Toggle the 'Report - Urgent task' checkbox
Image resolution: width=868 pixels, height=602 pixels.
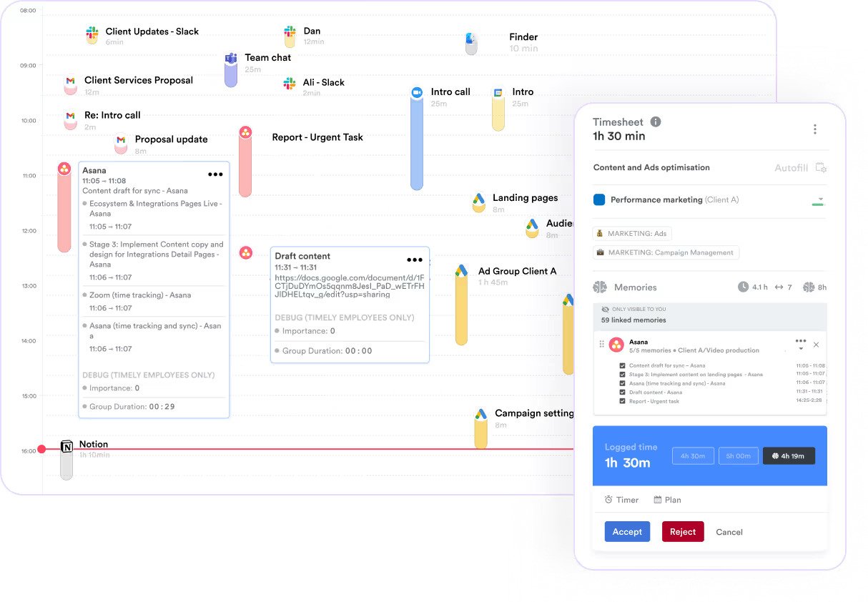click(622, 401)
